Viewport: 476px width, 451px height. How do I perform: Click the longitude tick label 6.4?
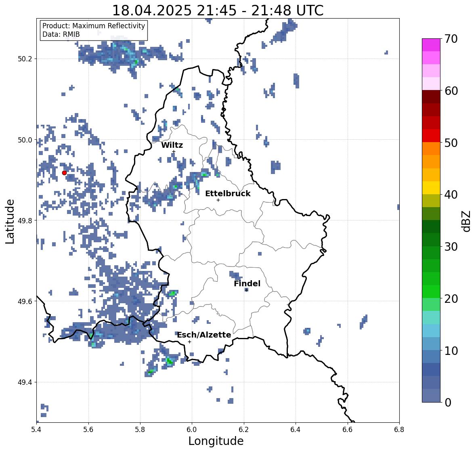coord(296,430)
